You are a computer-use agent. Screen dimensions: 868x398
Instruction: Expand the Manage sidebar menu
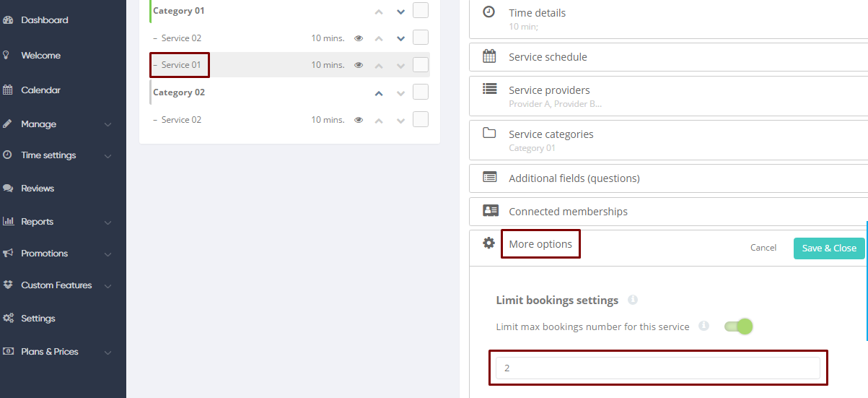(56, 124)
